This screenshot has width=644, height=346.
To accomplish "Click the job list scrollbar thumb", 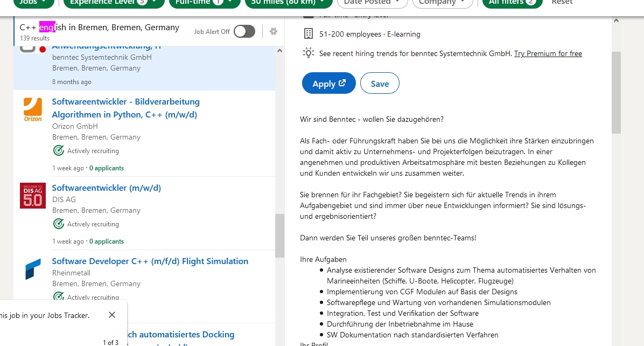I will 279,236.
